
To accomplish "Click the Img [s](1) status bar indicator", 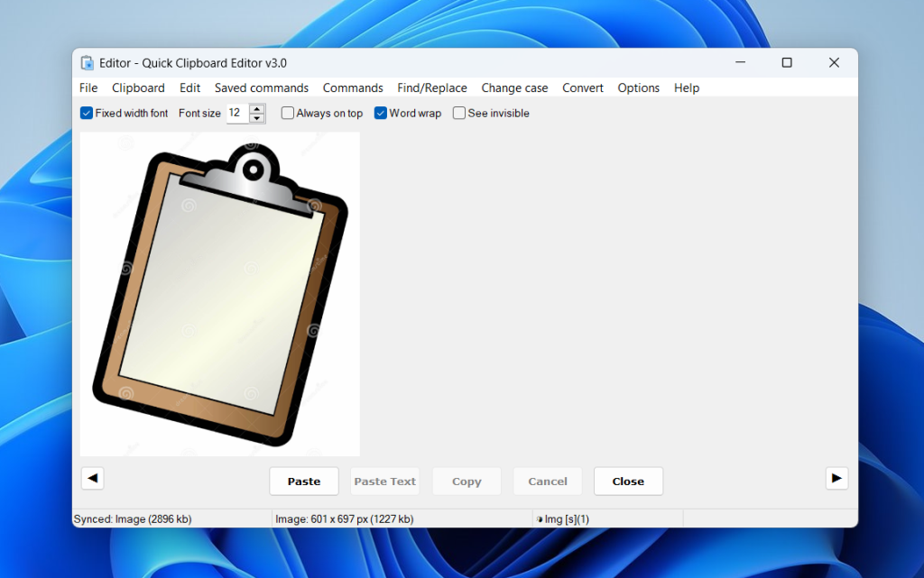I will pos(563,518).
